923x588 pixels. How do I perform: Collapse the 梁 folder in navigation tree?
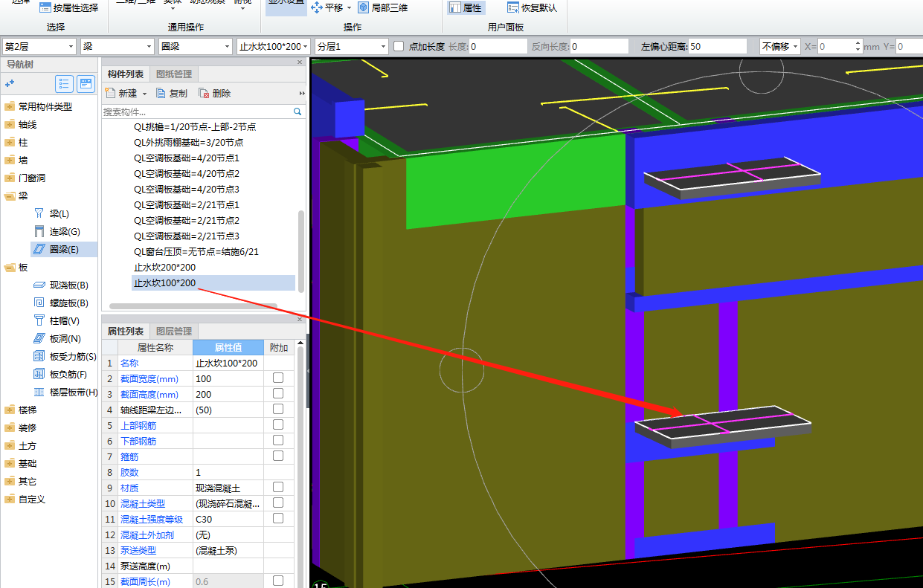[x=10, y=196]
